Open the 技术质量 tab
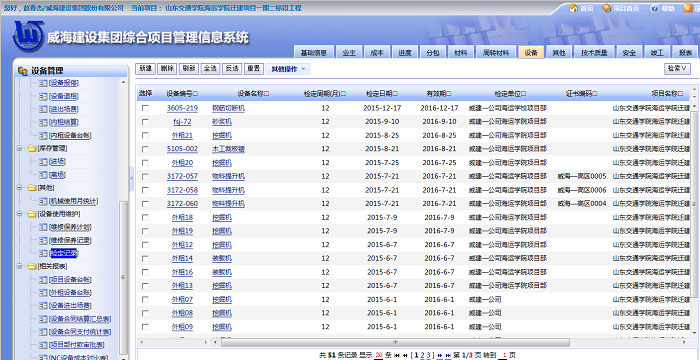Image resolution: width=700 pixels, height=360 pixels. tap(594, 52)
